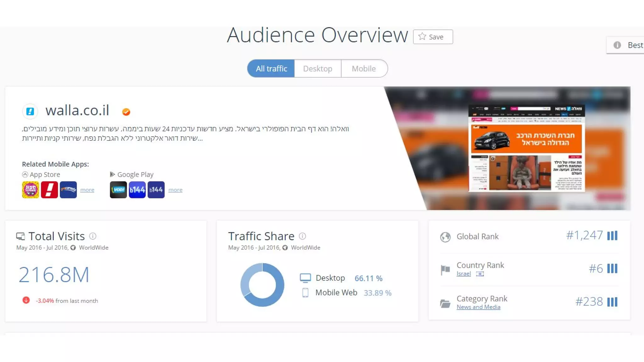Click the Traffic Share donut chart

[x=262, y=285]
